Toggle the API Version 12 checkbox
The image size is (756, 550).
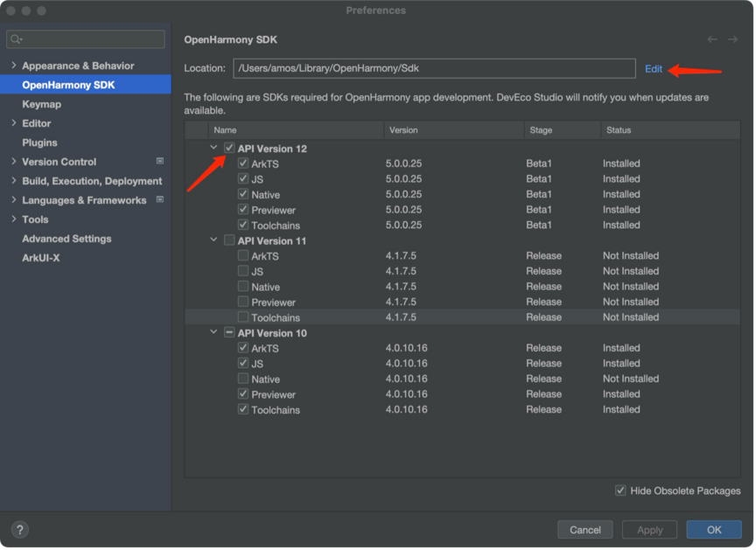pos(229,149)
